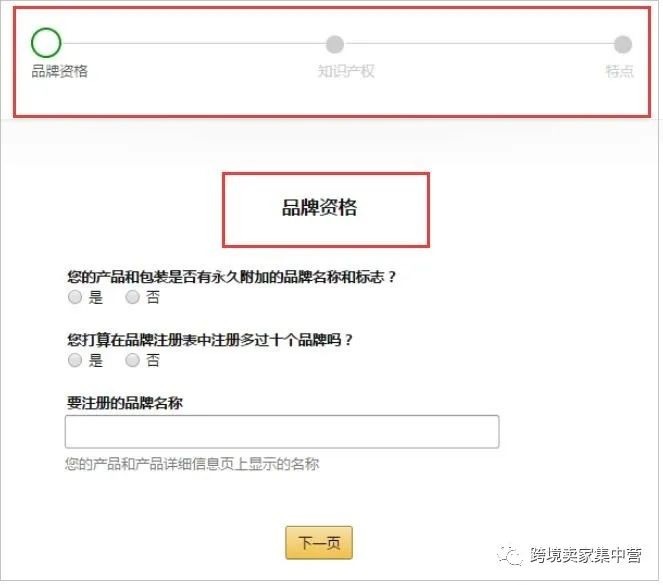This screenshot has height=585, width=663.
Task: Click the 要注册的品牌名称 field label
Action: click(x=125, y=402)
